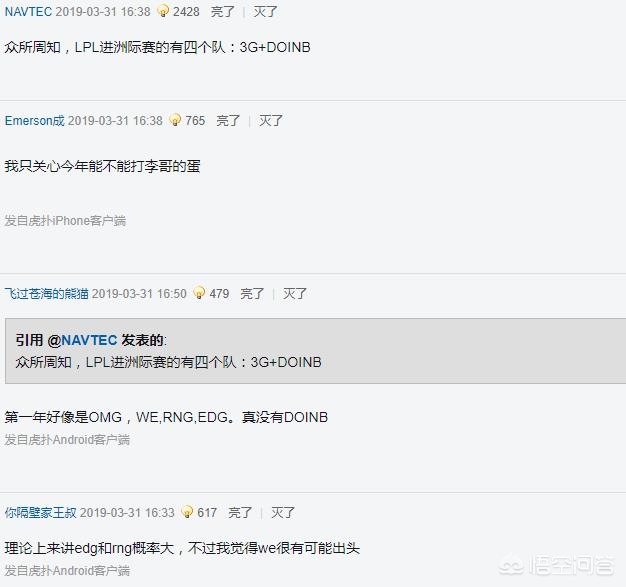The image size is (626, 587).
Task: Click @NAVTEC mention in the quoted block
Action: click(82, 340)
